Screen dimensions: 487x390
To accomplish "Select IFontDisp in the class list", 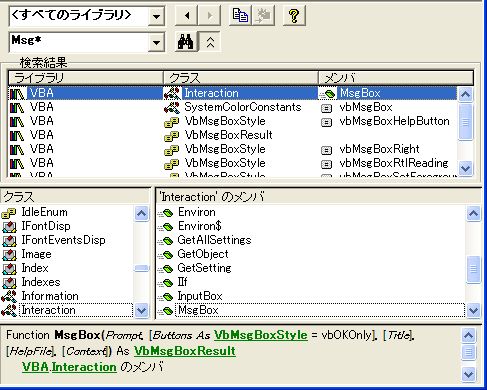I will click(x=46, y=226).
